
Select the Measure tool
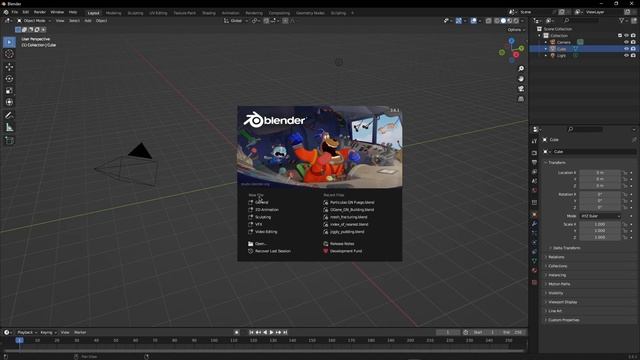(9, 128)
